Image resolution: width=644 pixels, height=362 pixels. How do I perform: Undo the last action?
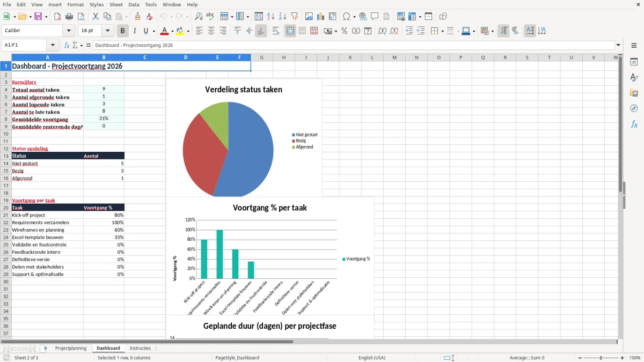tap(163, 17)
